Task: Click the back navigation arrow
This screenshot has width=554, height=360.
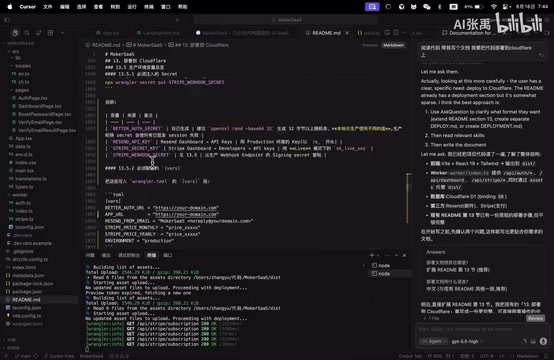Action: coord(178,20)
